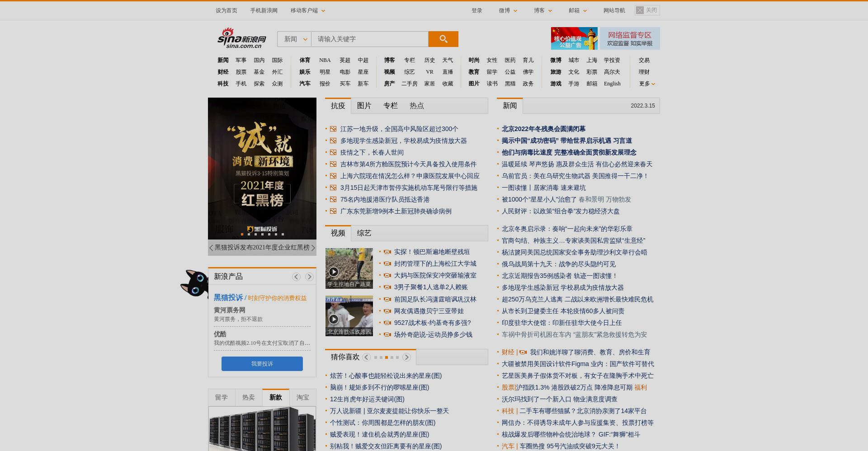Screen dimensions: 868x451
Task: Open 黄河票务网 complaint entry
Action: [230, 310]
